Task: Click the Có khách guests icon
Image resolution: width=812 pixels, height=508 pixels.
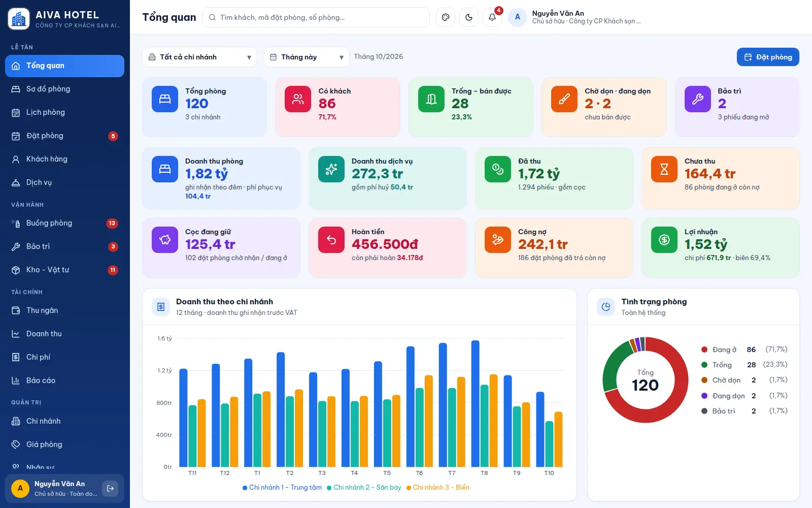Action: pyautogui.click(x=298, y=99)
